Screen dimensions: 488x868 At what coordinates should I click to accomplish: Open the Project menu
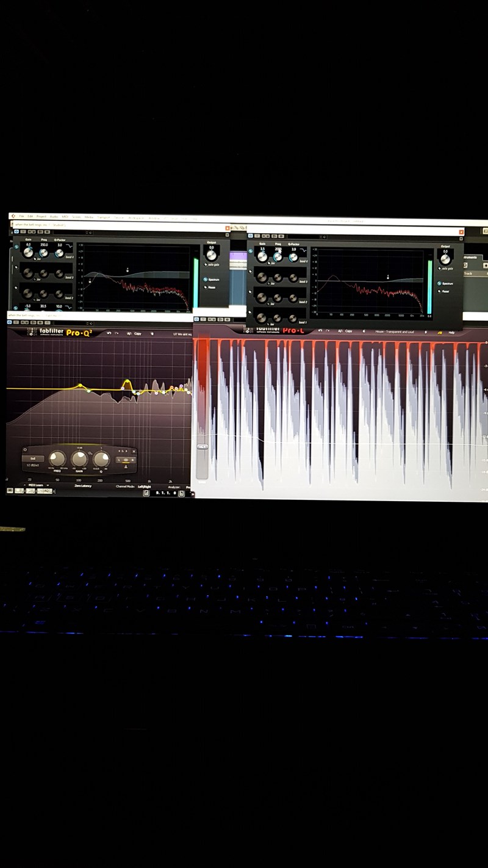tap(41, 217)
